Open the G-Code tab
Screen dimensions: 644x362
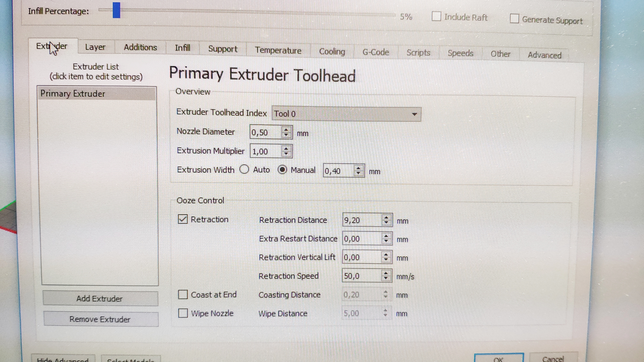pyautogui.click(x=376, y=52)
